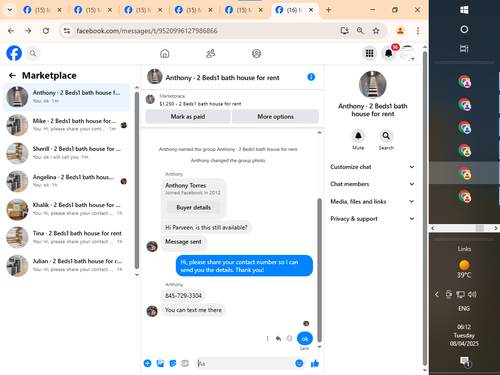
Task: Switch to the first Facebook browser tab
Action: click(42, 10)
